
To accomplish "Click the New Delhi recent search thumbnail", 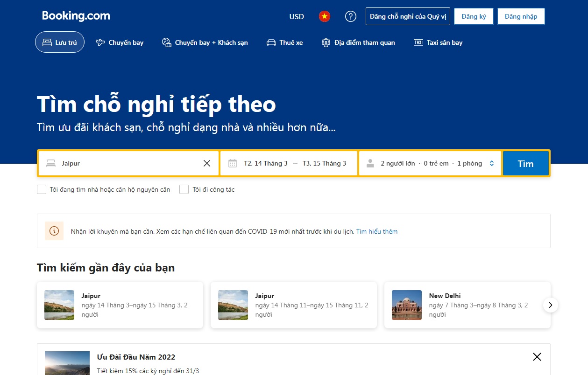I will point(407,305).
